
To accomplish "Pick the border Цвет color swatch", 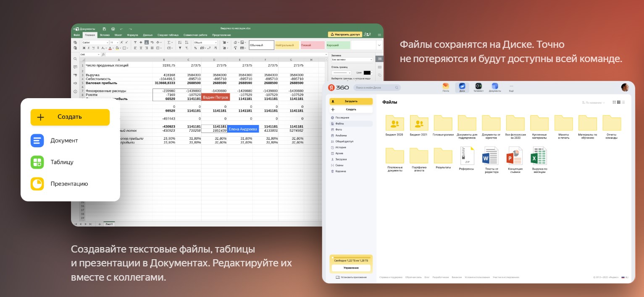I will click(x=367, y=73).
